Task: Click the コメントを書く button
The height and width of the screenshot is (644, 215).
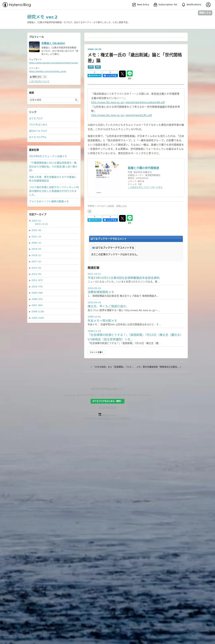Action: [96, 352]
